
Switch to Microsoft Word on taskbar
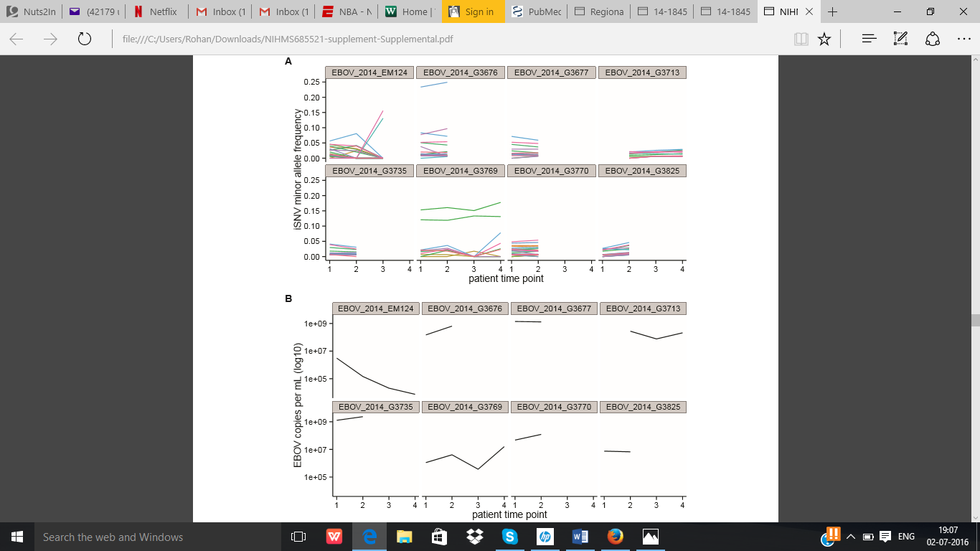[580, 537]
